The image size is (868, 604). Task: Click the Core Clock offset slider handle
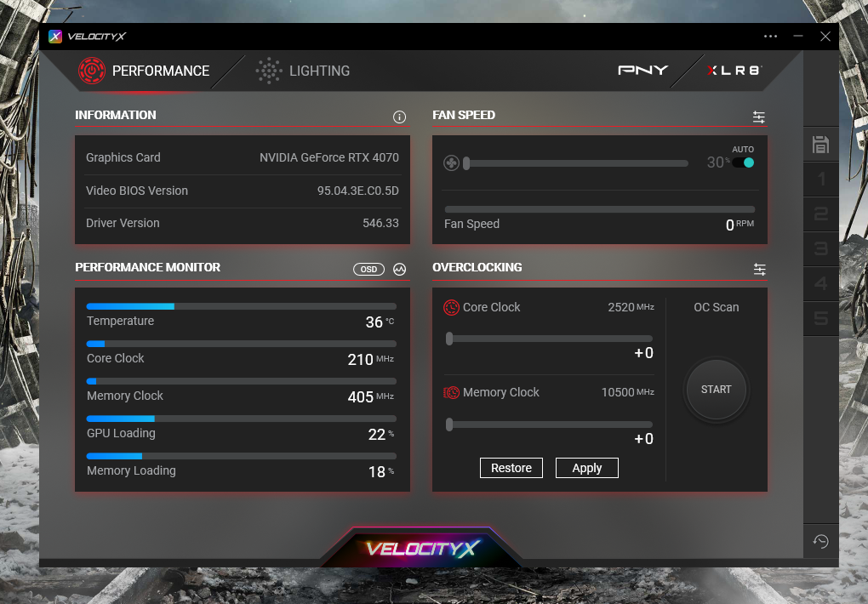click(449, 339)
